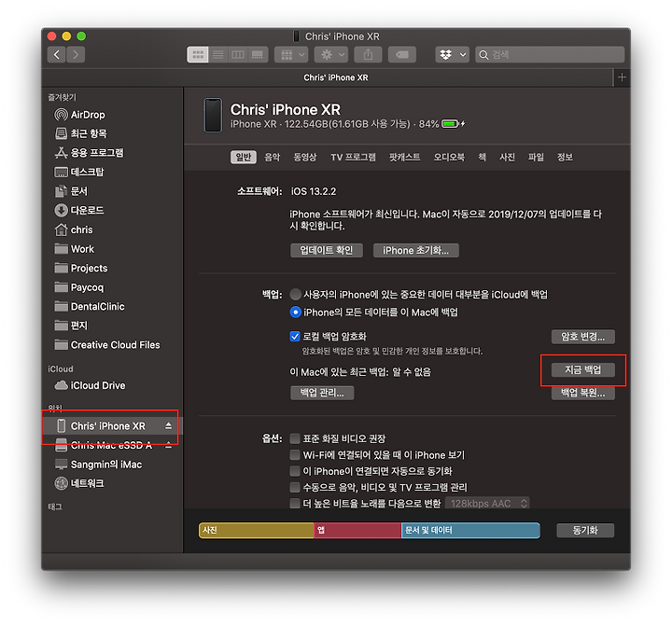Open the group-by arrangement dropdown
The width and height of the screenshot is (672, 625).
click(291, 54)
